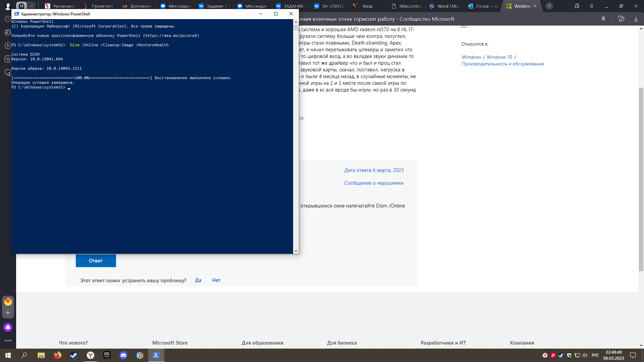Switch to the Расписание tab
Screen dimensions: 644x362
[61, 6]
